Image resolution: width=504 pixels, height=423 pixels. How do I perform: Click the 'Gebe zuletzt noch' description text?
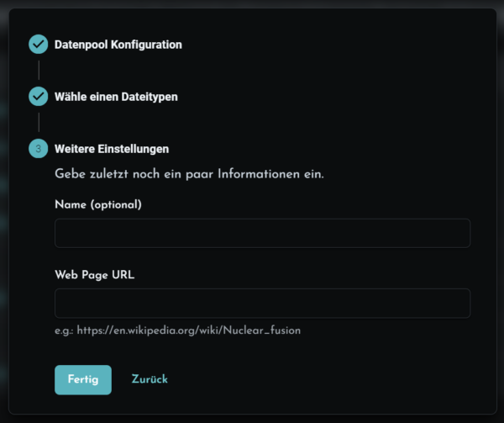[189, 174]
